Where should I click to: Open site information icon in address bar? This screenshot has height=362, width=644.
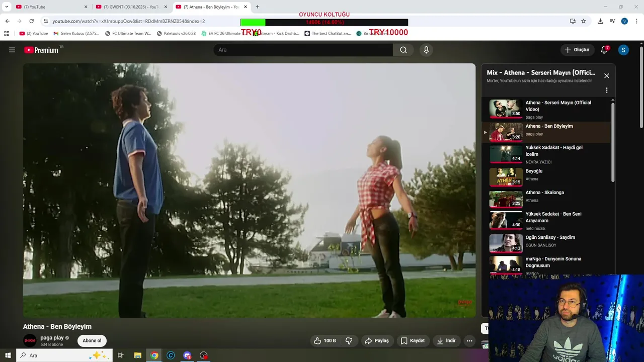(x=45, y=21)
